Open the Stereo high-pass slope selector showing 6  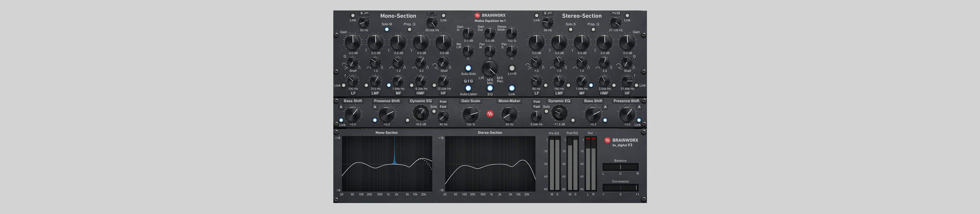tap(548, 13)
